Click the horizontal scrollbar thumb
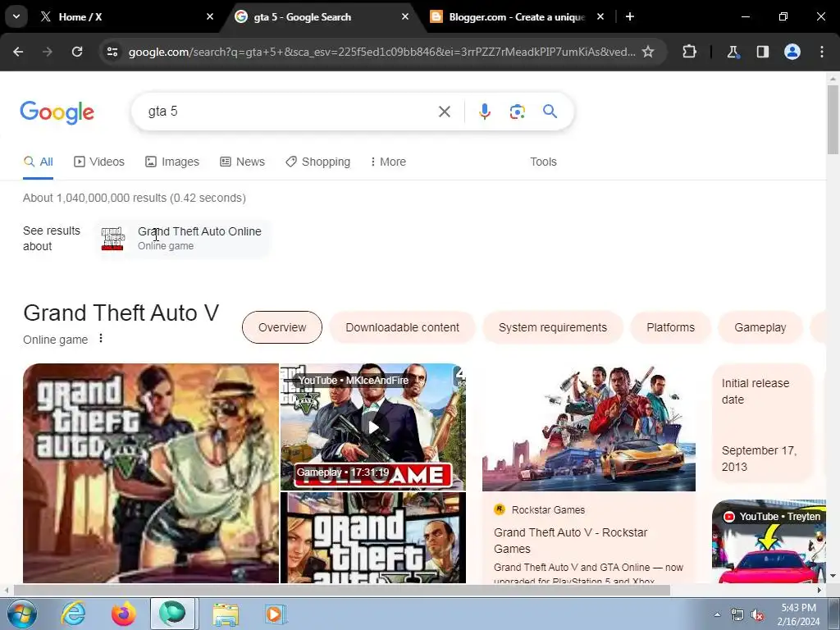Viewport: 840px width, 630px height. 342,590
